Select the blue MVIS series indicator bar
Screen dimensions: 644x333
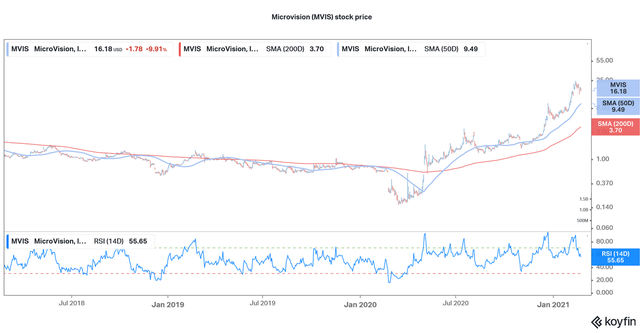7,49
